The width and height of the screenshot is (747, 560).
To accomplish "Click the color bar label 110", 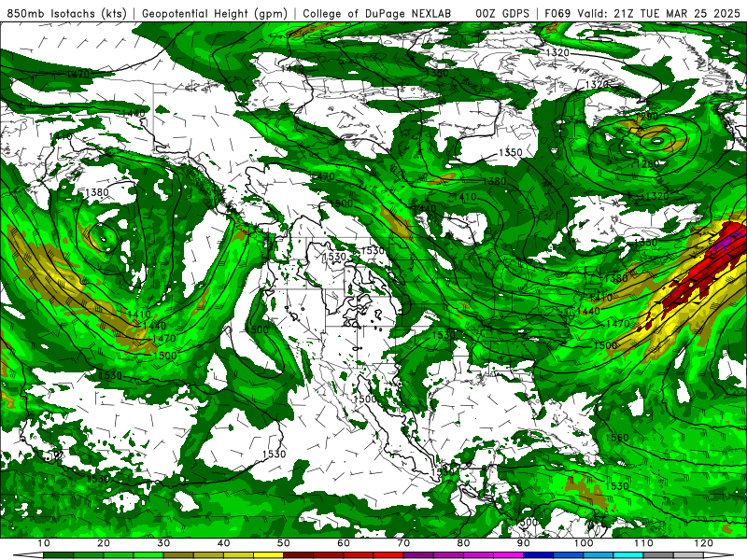I will click(643, 543).
